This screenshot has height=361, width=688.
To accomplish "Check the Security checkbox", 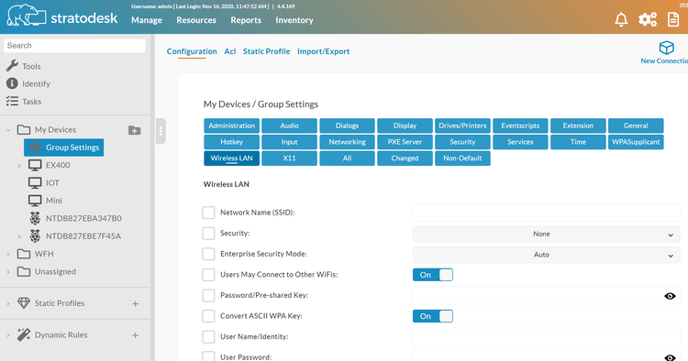I will click(208, 233).
